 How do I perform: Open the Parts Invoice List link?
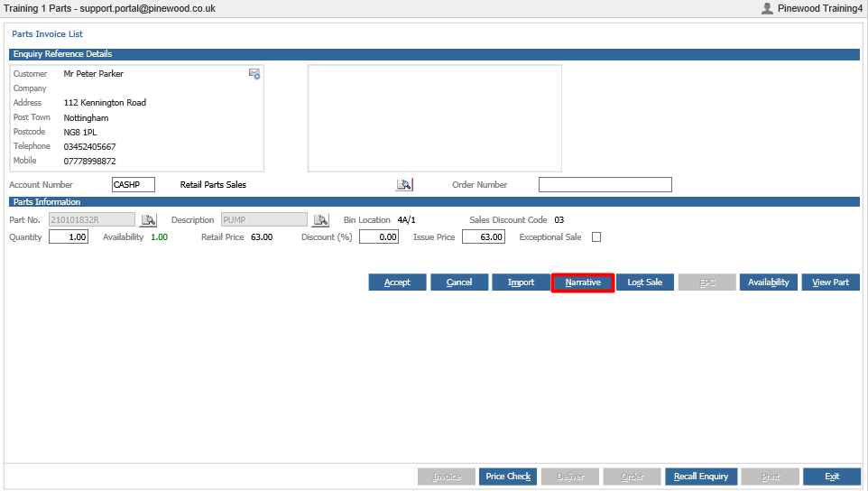(47, 33)
